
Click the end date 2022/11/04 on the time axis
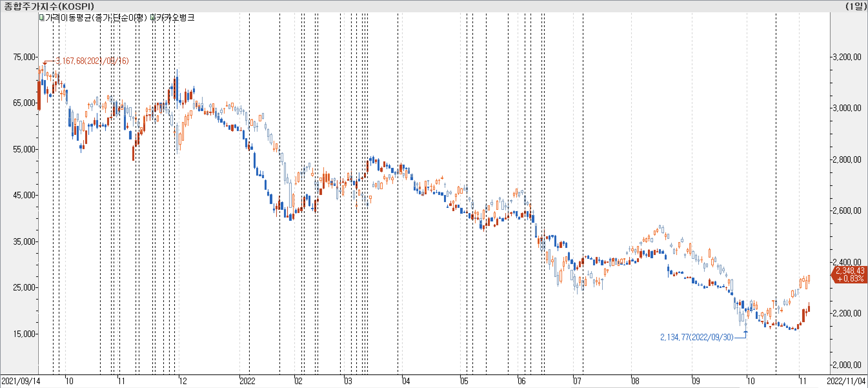click(846, 381)
